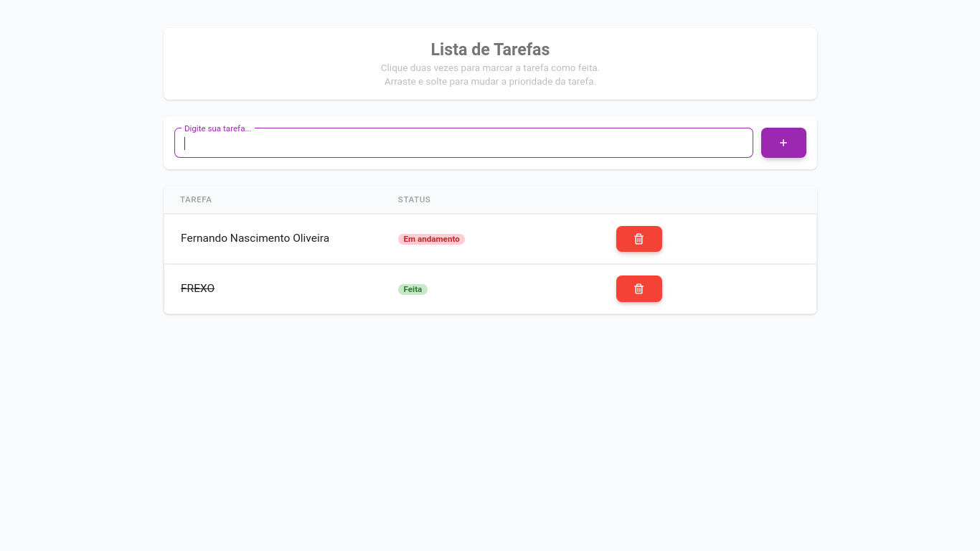Viewport: 980px width, 551px height.
Task: Click the Lista de Tarefas title
Action: point(490,50)
